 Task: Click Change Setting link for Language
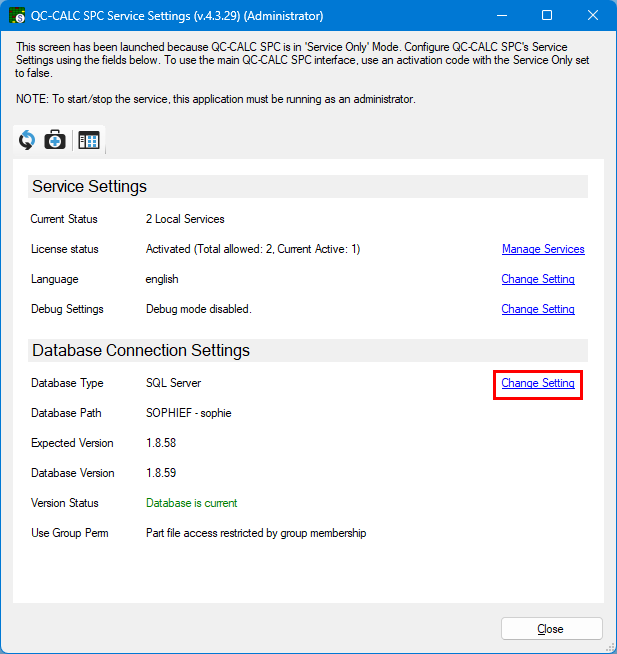[x=538, y=279]
